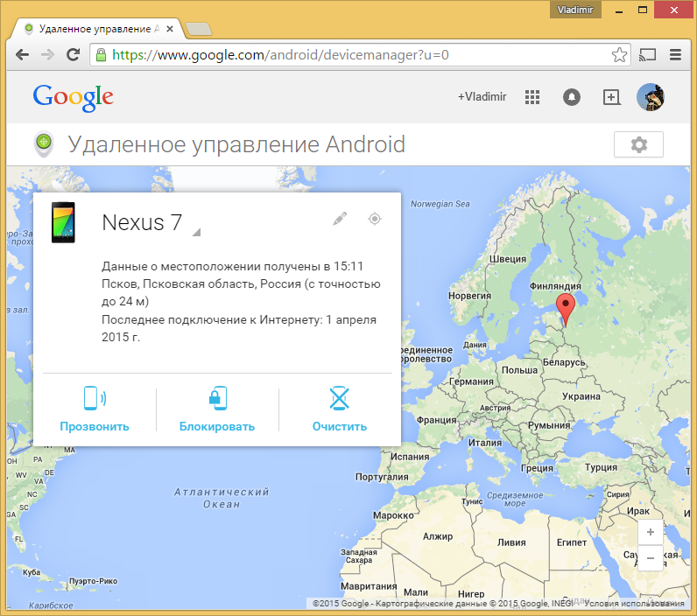The width and height of the screenshot is (697, 616).
Task: Open the settings gear button
Action: pos(638,144)
